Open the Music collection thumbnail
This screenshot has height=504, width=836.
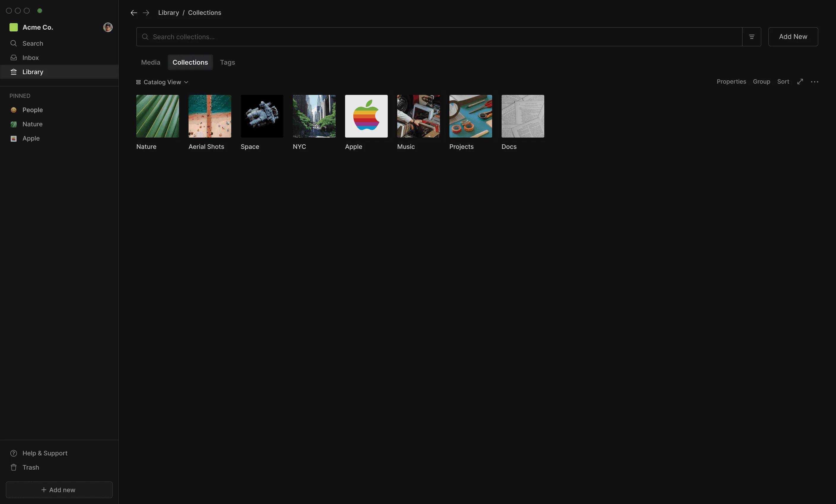pos(418,116)
